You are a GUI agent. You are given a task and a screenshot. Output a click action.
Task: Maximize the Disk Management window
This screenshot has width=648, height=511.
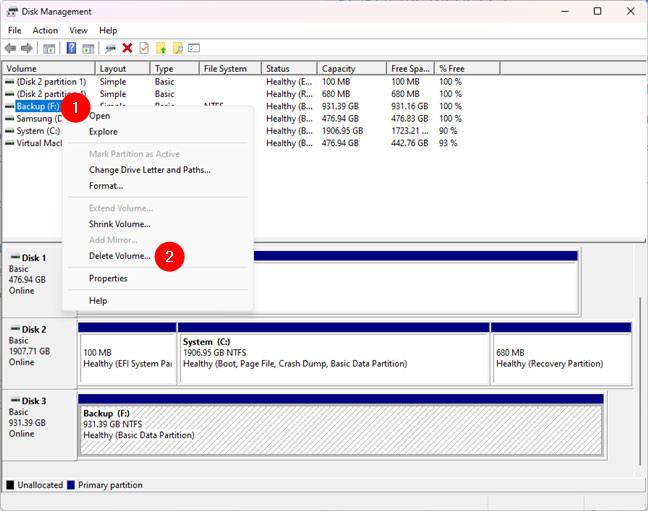(598, 11)
